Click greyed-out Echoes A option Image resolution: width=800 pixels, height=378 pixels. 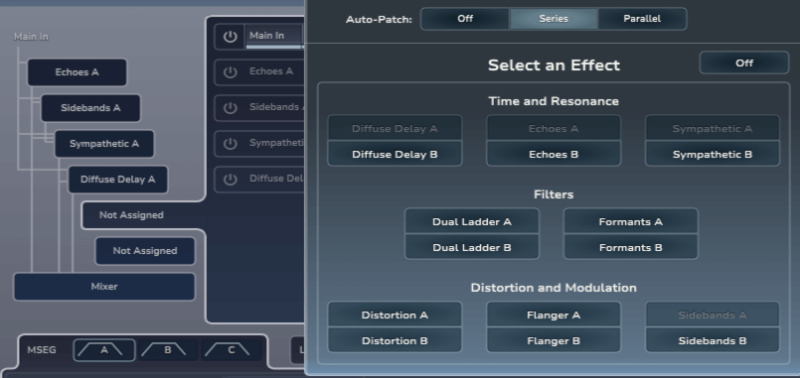554,128
